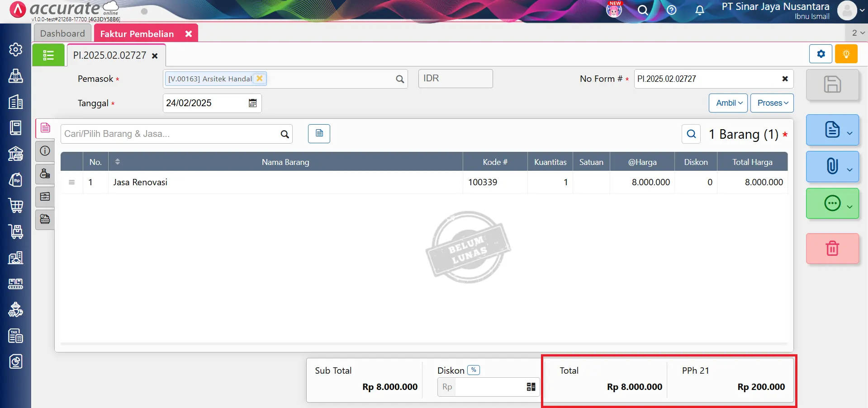Open the gear settings button in form toolbar
This screenshot has height=408, width=868.
821,54
